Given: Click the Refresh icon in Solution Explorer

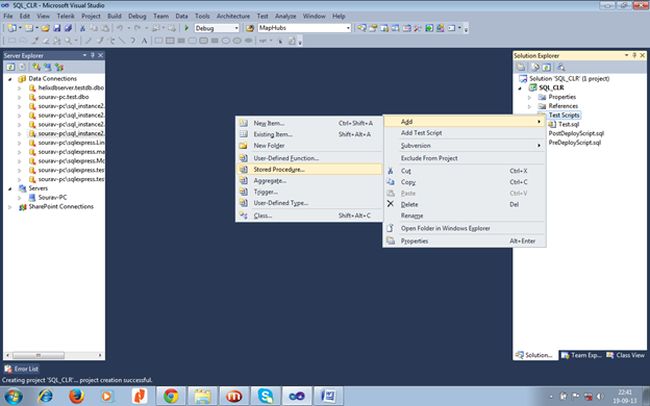Looking at the screenshot, I should tap(547, 67).
